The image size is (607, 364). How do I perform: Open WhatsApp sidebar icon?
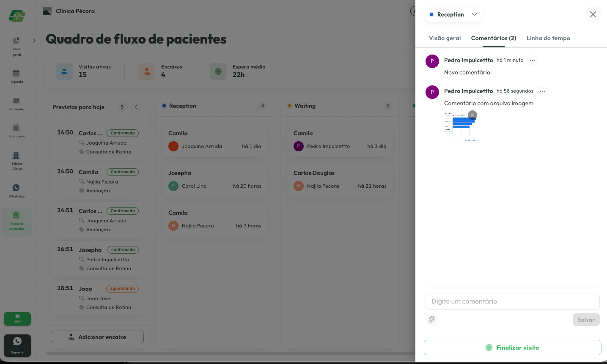coord(16,191)
